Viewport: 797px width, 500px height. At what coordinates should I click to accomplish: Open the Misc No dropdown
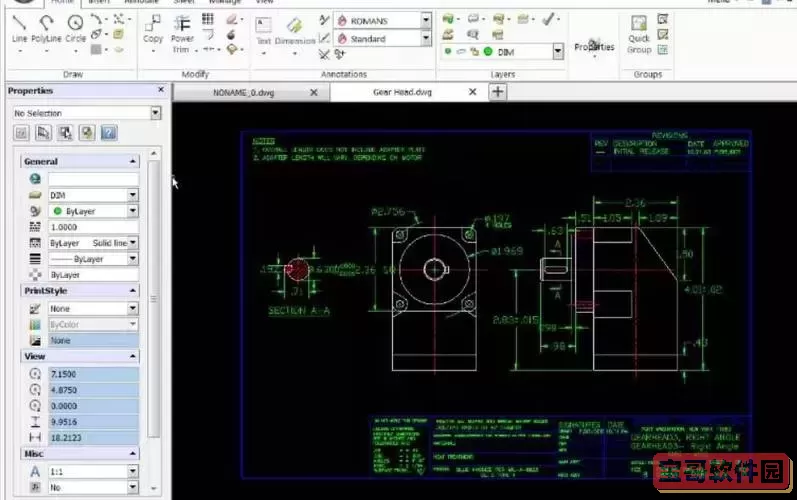click(x=133, y=487)
